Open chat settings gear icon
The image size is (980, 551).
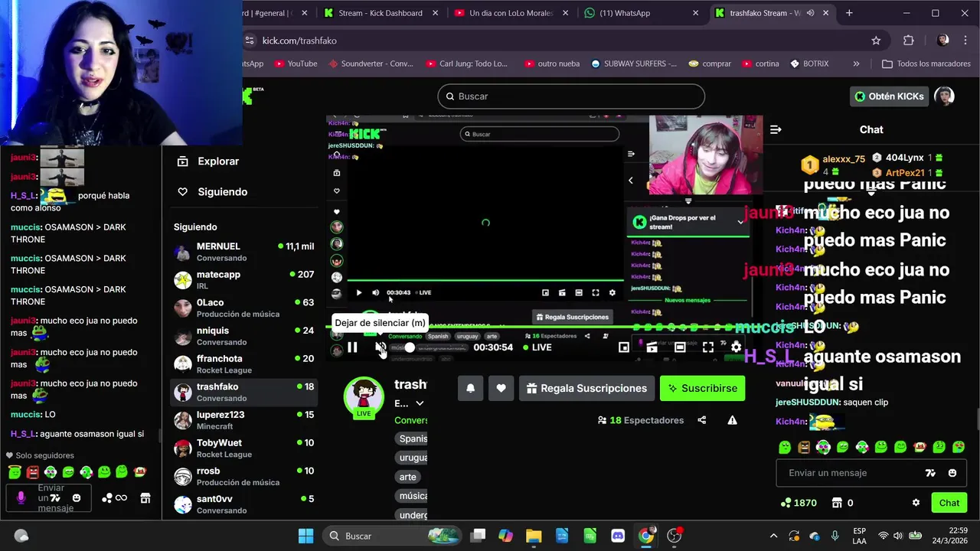point(916,503)
